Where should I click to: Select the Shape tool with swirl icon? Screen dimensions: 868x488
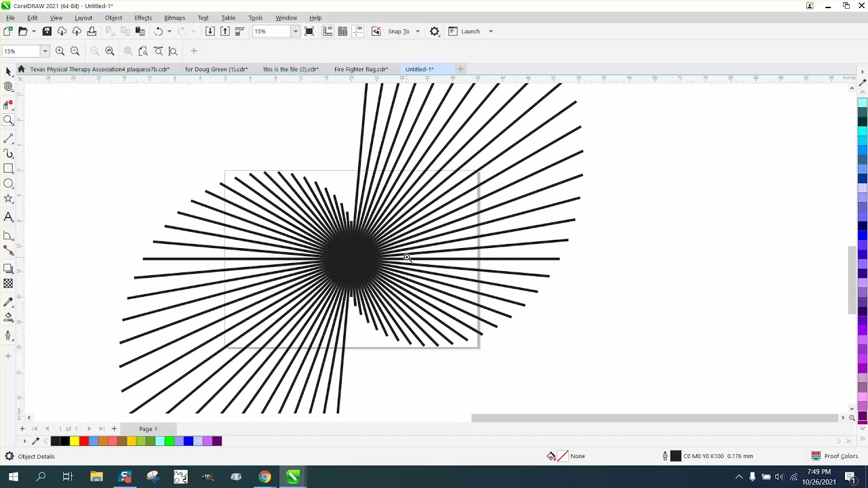[x=8, y=87]
